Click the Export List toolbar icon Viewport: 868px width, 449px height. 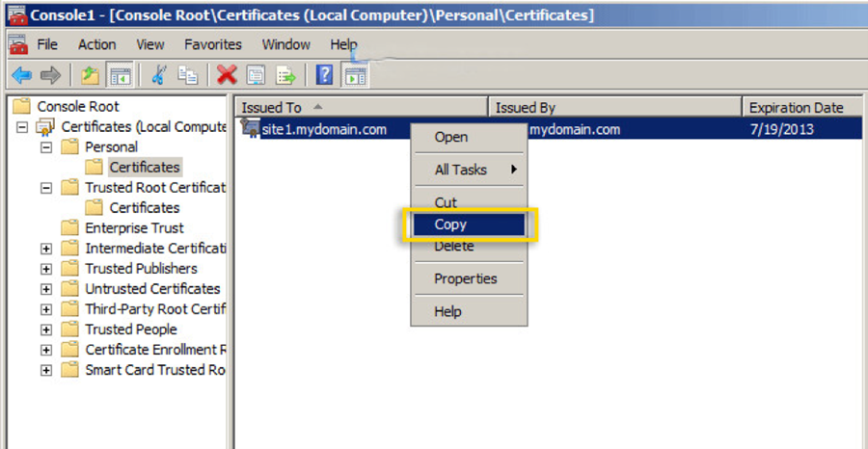tap(286, 75)
